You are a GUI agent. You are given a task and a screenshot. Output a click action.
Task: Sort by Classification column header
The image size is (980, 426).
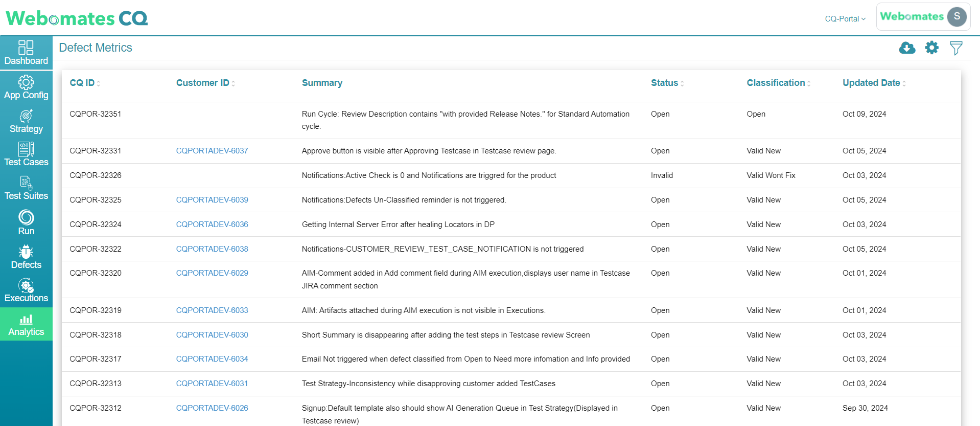pyautogui.click(x=779, y=83)
